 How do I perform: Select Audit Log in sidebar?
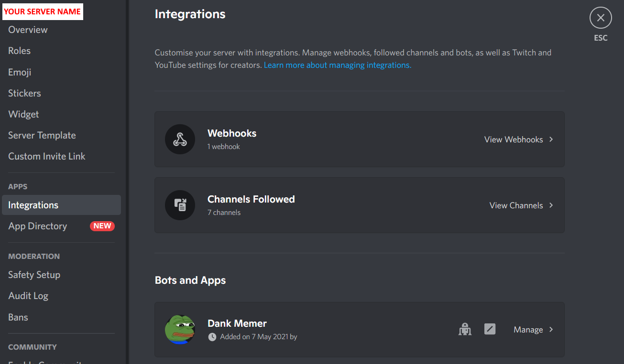tap(28, 296)
